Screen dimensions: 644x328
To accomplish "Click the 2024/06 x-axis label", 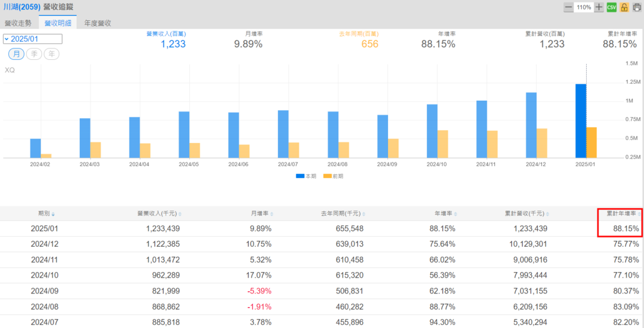I will (x=238, y=164).
